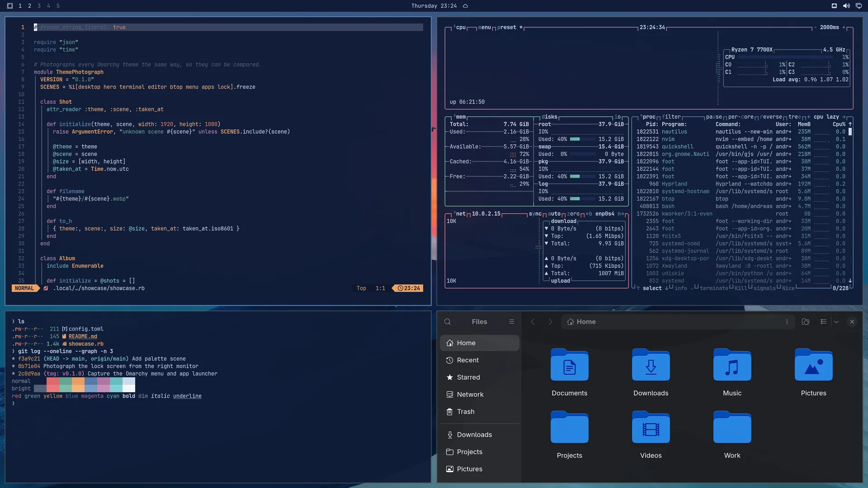Open the Downloads bookmark in sidebar
Image resolution: width=868 pixels, height=488 pixels.
pos(480,435)
